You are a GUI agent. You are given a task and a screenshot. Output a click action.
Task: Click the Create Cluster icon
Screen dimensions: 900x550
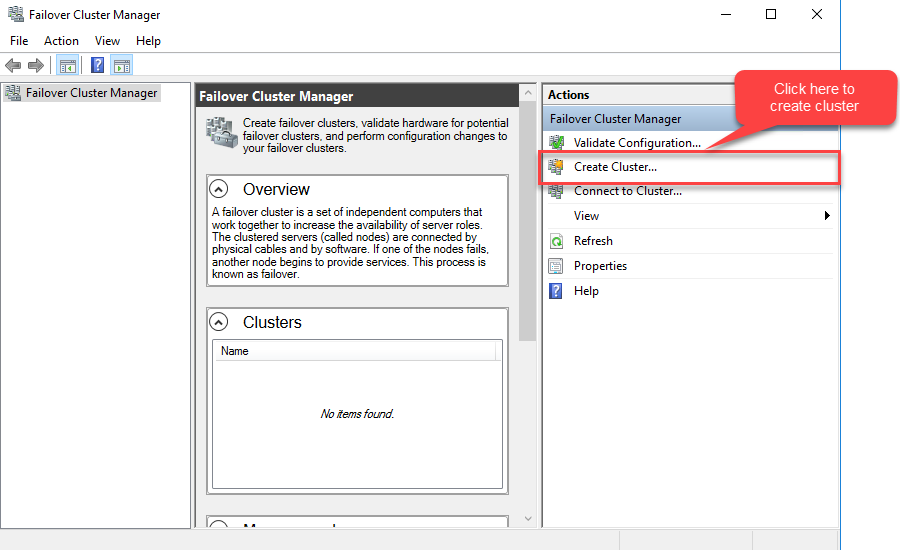click(556, 166)
